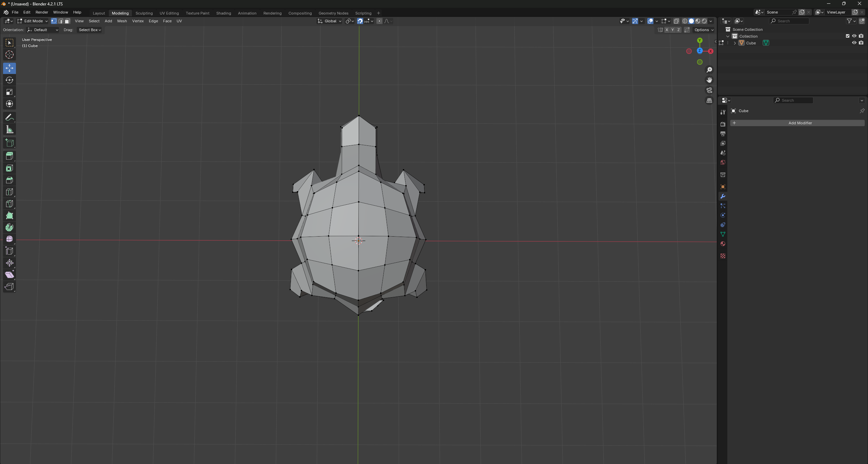Select the Measure tool

[x=9, y=129]
